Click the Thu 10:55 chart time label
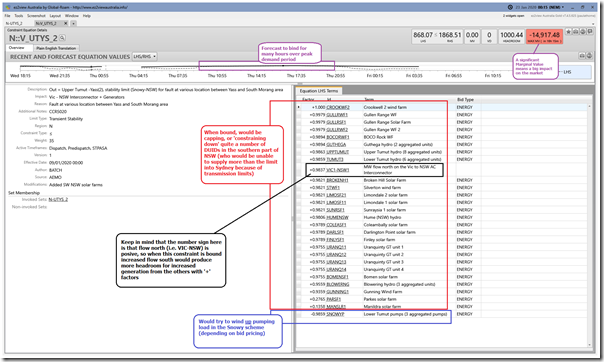 click(x=216, y=76)
